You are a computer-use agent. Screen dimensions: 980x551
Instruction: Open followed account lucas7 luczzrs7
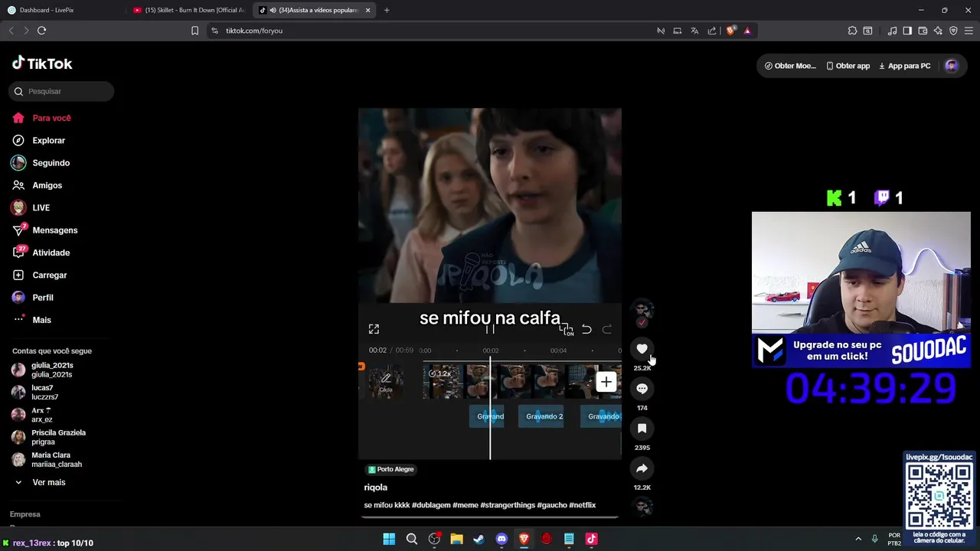pyautogui.click(x=44, y=393)
